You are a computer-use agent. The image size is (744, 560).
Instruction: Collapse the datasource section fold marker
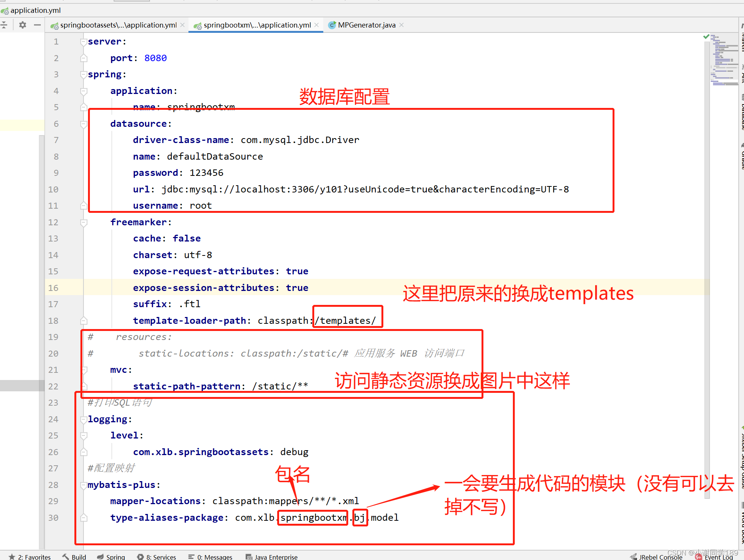point(84,124)
